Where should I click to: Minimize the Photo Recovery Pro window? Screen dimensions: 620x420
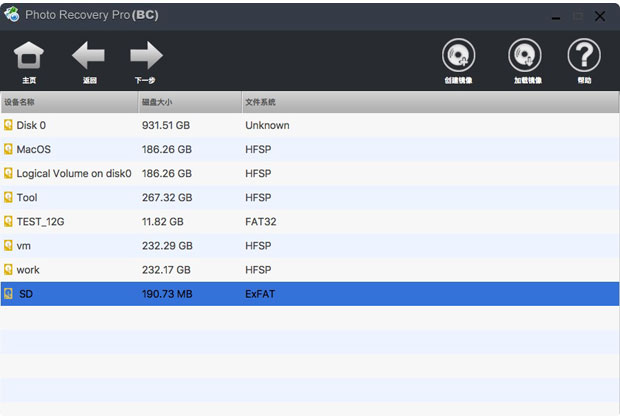tap(556, 17)
